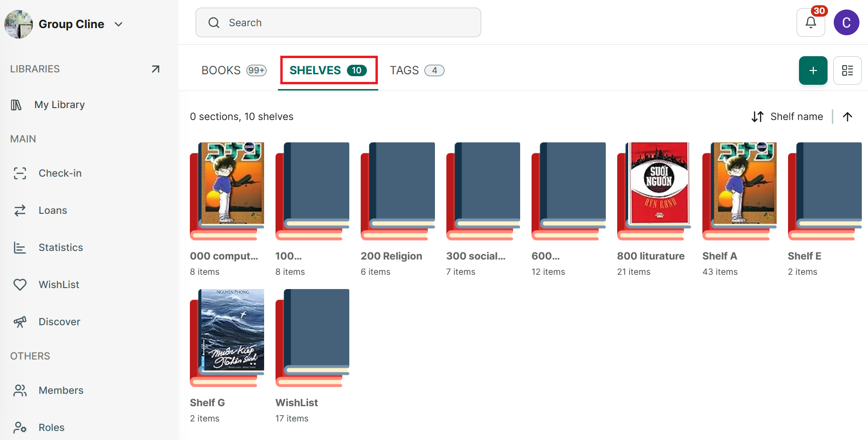Reverse sort direction with up arrow

848,117
